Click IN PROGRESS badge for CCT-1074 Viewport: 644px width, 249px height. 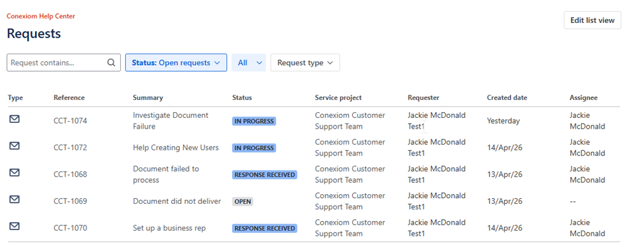tap(254, 121)
